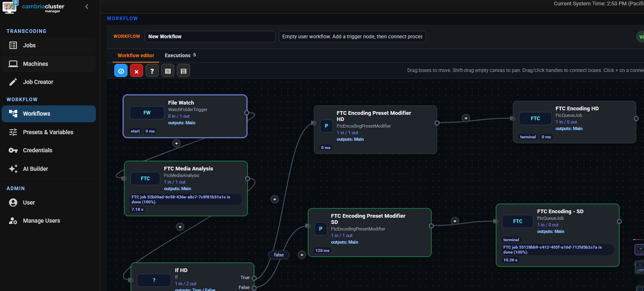
Task: Click plus connector below FTC Media Analysis
Action: [x=180, y=226]
